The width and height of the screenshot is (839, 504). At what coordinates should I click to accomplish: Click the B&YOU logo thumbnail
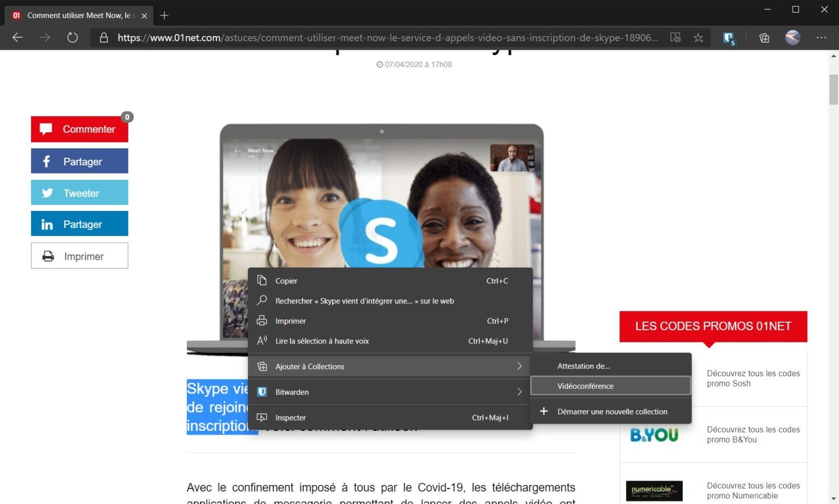tap(654, 435)
